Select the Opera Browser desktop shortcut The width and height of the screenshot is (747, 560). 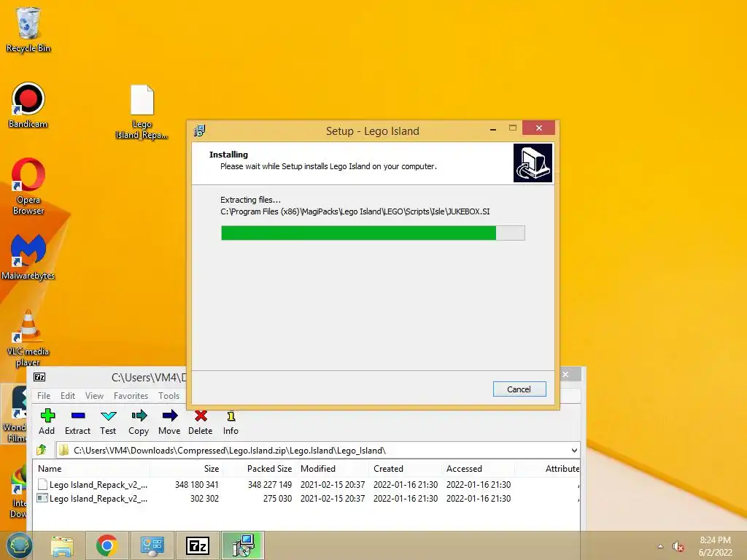click(x=28, y=186)
